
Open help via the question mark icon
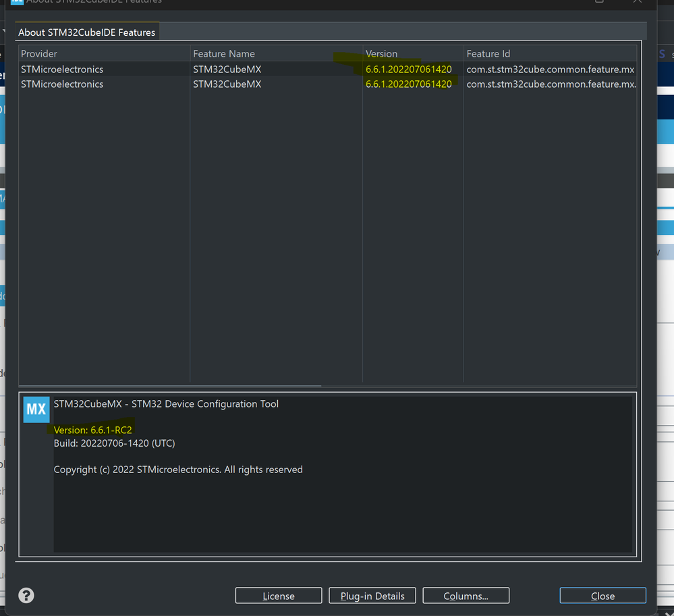[x=26, y=595]
